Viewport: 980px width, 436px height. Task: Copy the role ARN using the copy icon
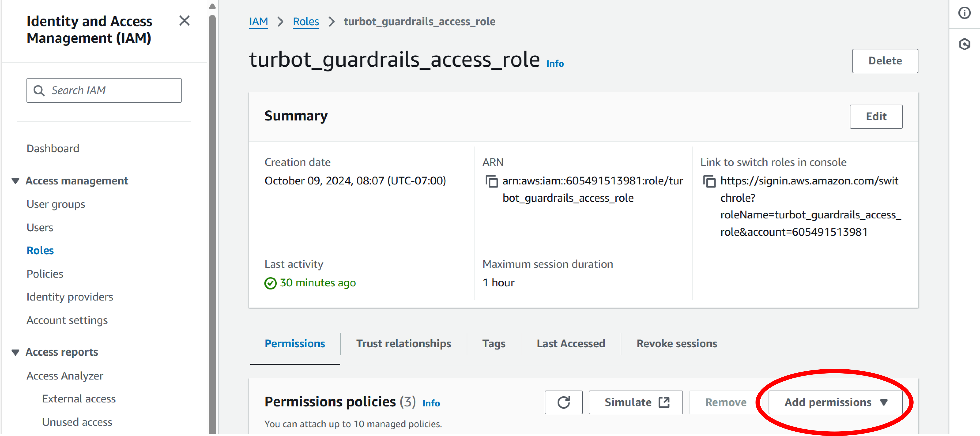(x=492, y=181)
